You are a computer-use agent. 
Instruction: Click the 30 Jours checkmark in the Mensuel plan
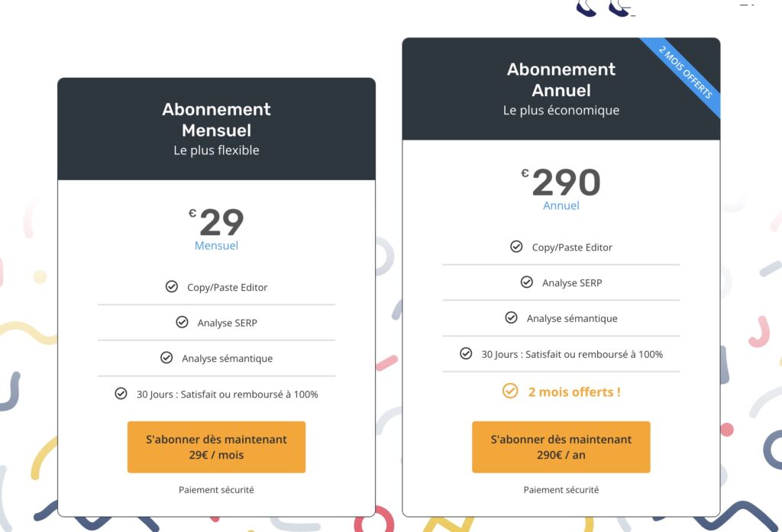(x=121, y=393)
